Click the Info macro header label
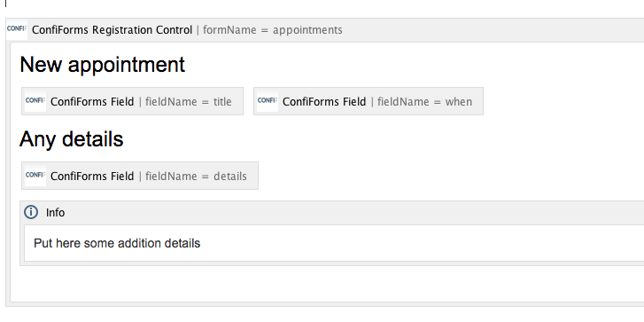Viewport: 644px width, 322px height. [55, 213]
